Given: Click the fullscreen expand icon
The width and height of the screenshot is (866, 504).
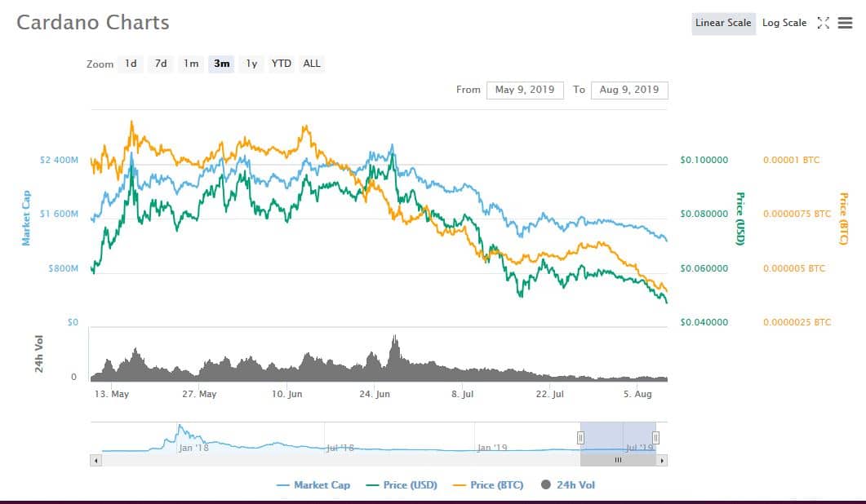Looking at the screenshot, I should (x=823, y=23).
